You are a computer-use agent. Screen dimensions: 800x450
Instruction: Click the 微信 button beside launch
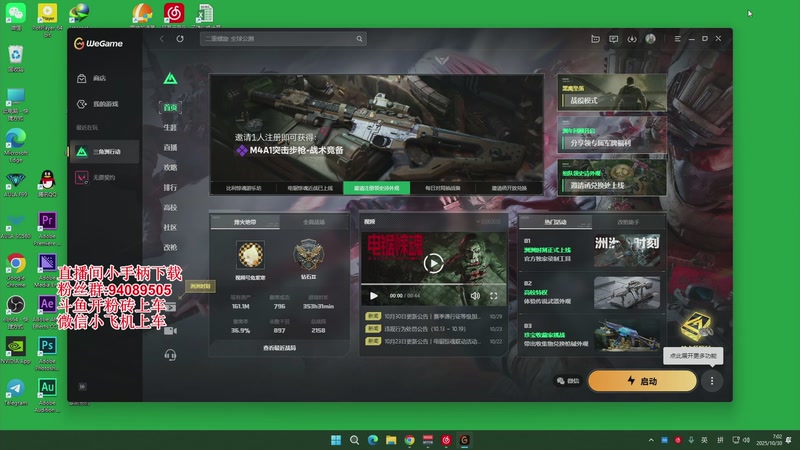pyautogui.click(x=568, y=381)
